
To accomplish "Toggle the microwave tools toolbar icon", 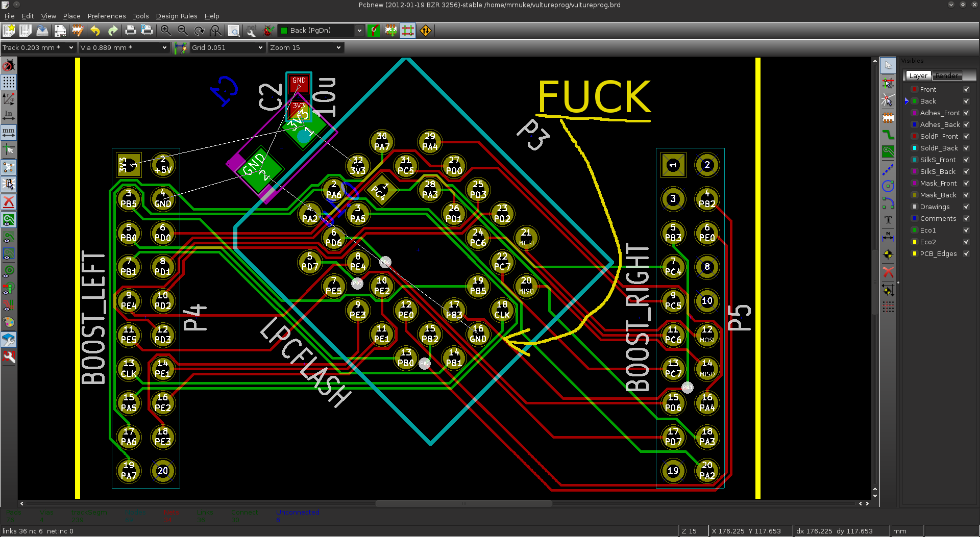I will [x=9, y=356].
